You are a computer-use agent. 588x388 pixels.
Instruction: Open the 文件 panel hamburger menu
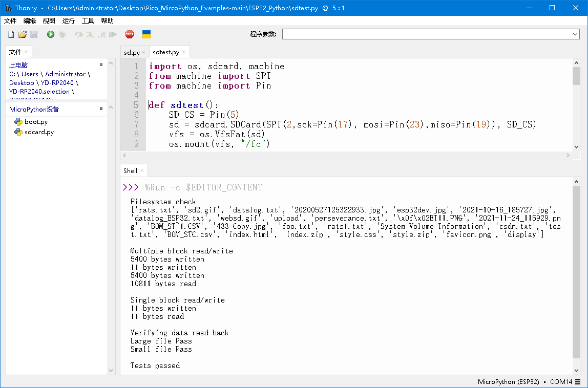(101, 64)
